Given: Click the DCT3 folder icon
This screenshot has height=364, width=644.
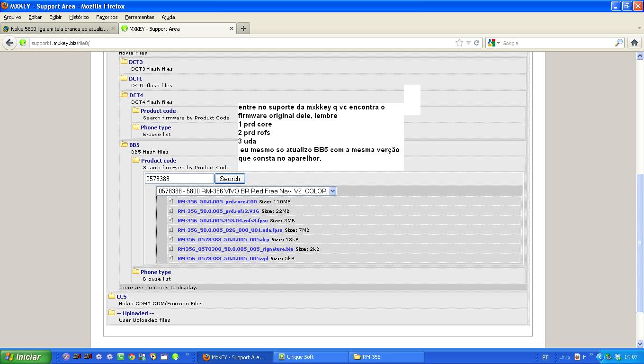Looking at the screenshot, I should coord(124,62).
